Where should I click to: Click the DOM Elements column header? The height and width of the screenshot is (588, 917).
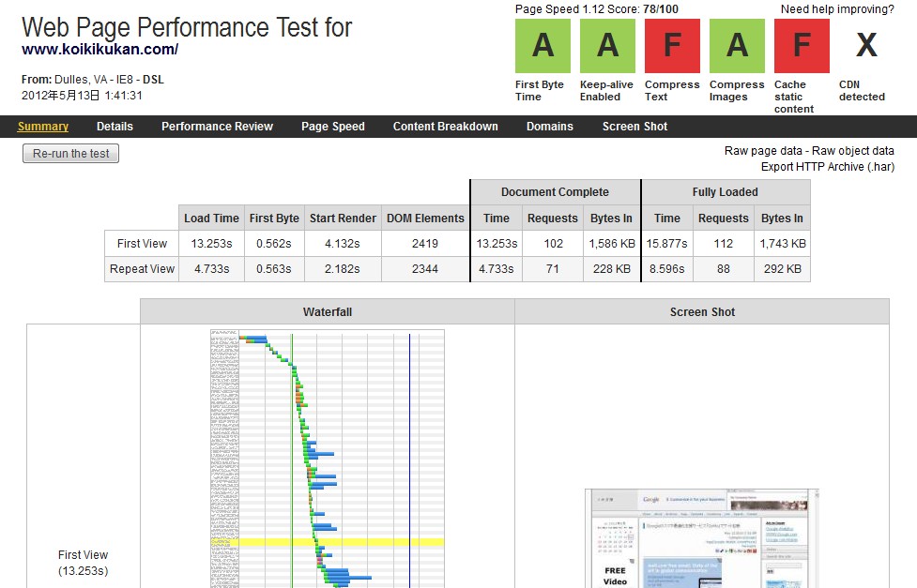(425, 218)
